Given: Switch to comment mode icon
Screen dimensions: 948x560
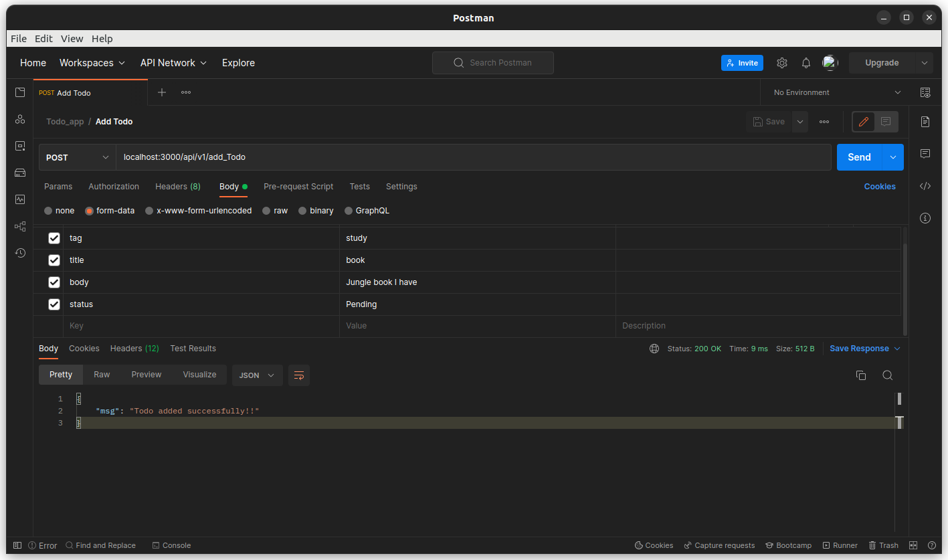Looking at the screenshot, I should click(886, 122).
